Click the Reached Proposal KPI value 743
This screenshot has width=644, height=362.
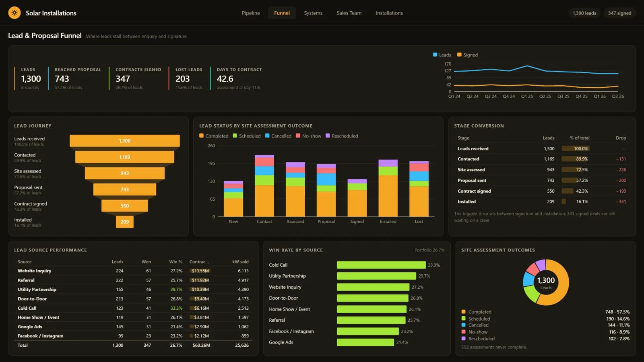pos(62,79)
